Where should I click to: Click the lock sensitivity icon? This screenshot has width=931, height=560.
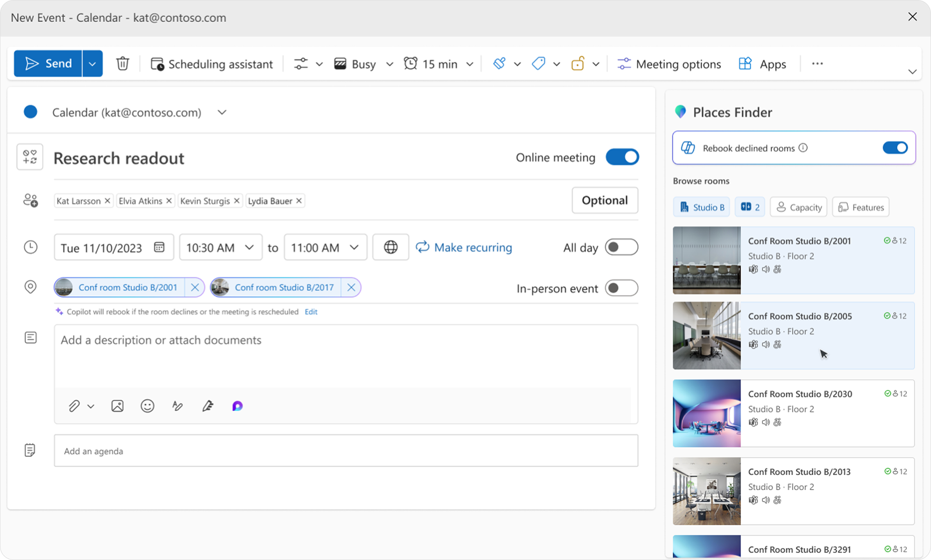pos(577,63)
